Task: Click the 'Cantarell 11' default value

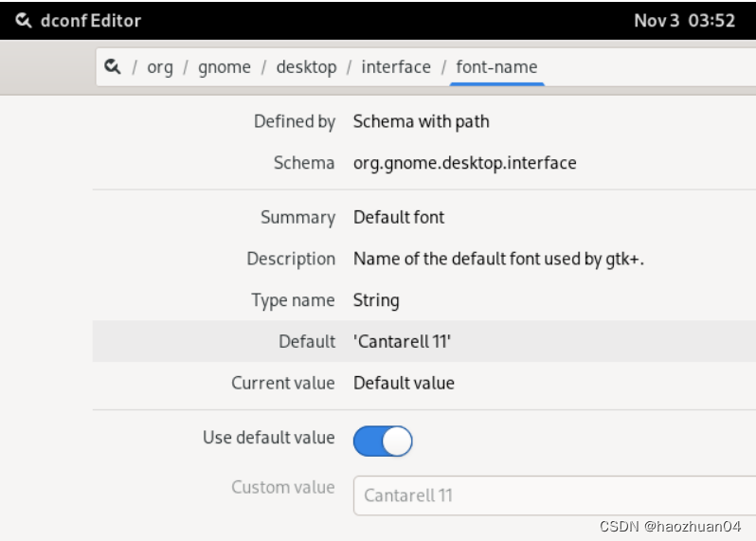Action: (402, 341)
